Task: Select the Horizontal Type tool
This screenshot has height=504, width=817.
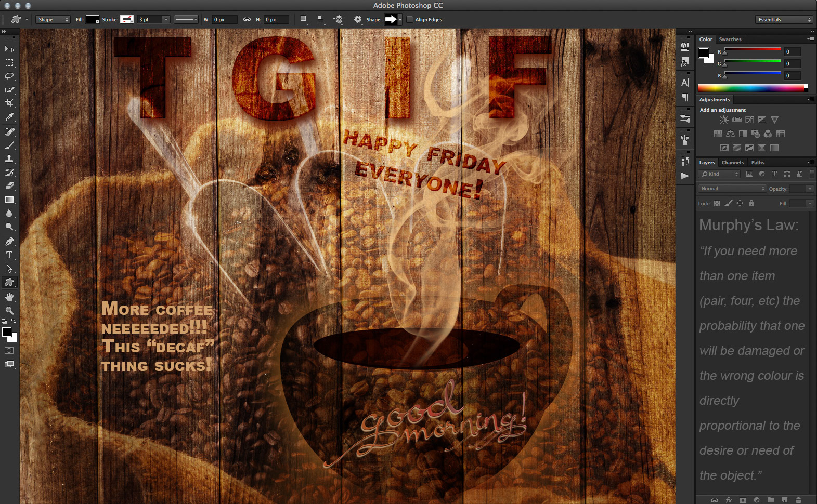Action: (9, 255)
